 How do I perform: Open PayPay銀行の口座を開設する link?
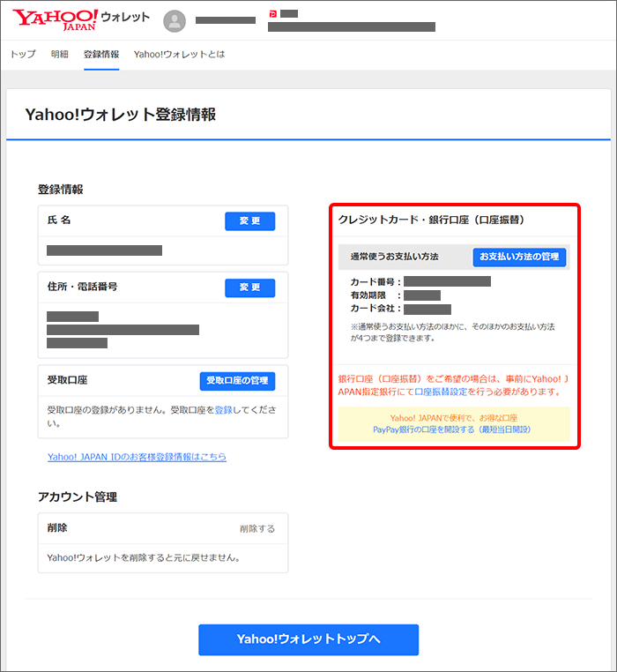[x=451, y=429]
